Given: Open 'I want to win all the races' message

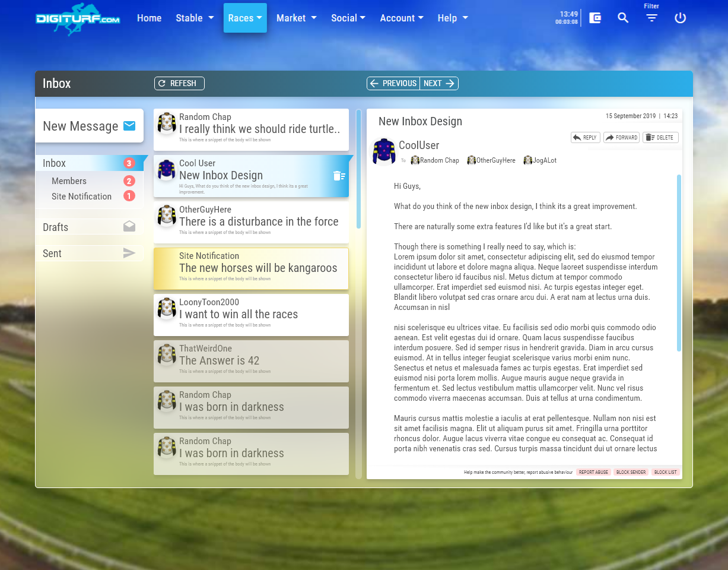Looking at the screenshot, I should (251, 315).
